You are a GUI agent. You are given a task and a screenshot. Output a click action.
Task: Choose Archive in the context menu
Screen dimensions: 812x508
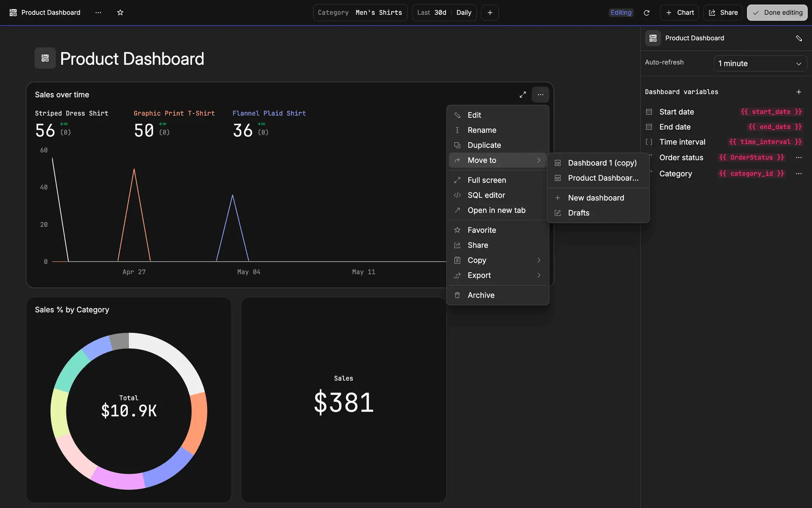(481, 295)
